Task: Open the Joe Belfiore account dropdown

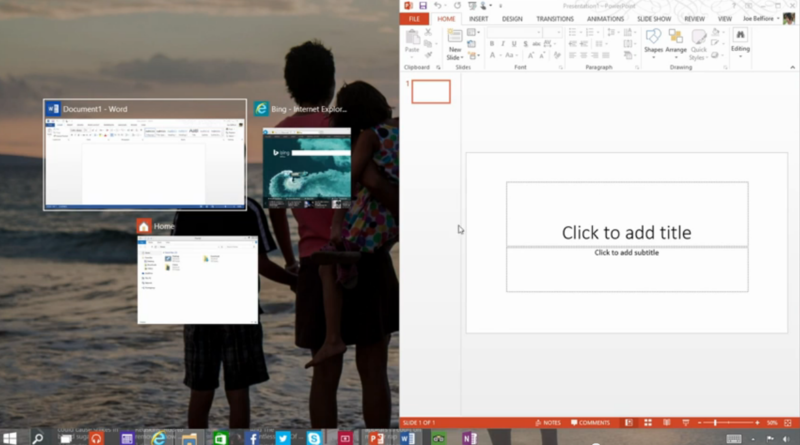Action: [761, 19]
